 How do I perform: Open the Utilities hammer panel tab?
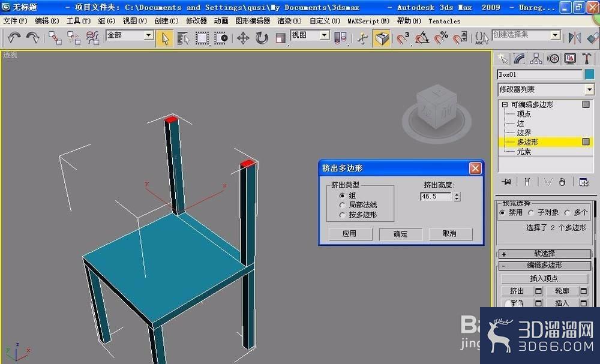point(587,59)
